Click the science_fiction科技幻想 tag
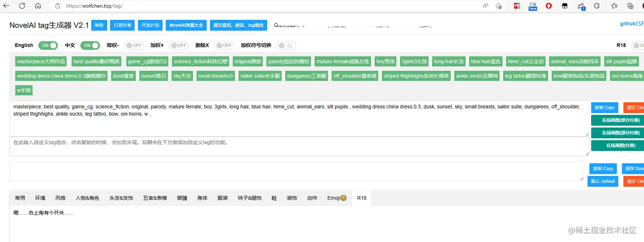644x242 pixels. coord(201,62)
